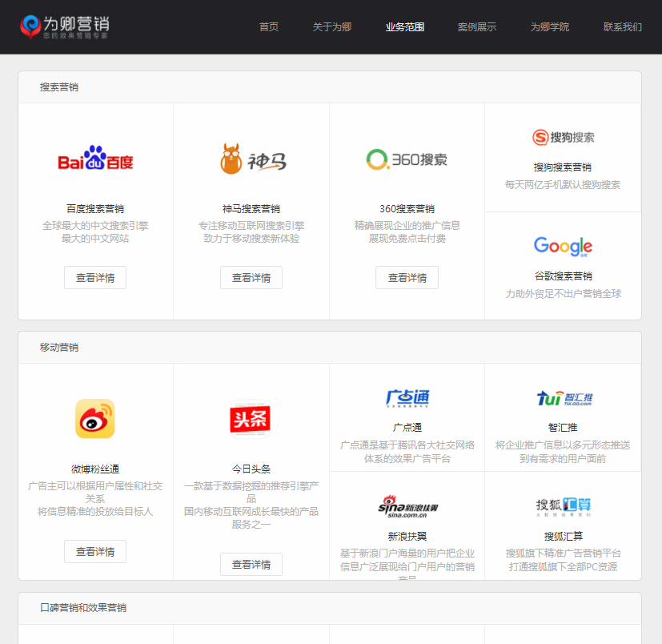
Task: Select the Weibo 微博粉丝通 app icon
Action: tap(94, 419)
